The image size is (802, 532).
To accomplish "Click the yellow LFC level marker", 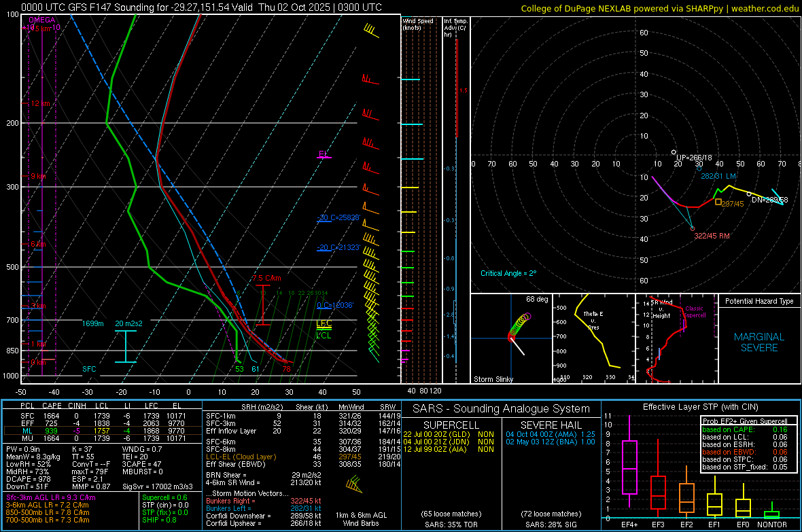I will click(x=324, y=323).
